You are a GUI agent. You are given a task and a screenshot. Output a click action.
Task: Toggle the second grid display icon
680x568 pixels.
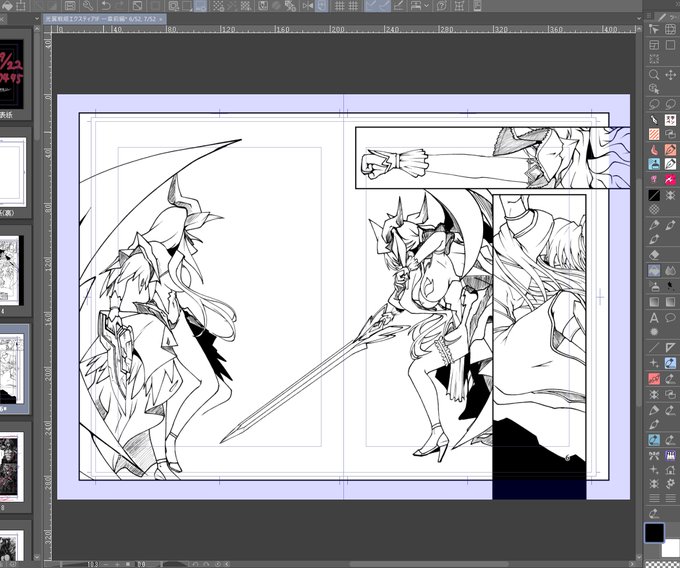[354, 6]
